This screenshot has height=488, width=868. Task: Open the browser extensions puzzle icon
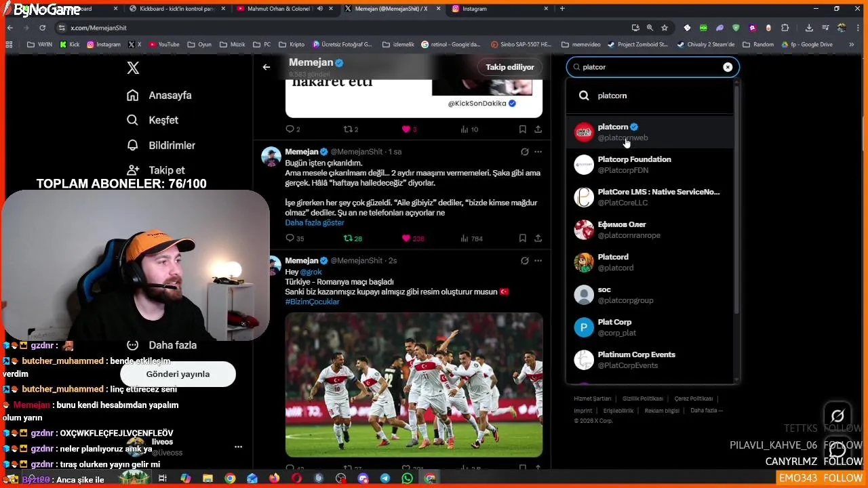coord(785,28)
